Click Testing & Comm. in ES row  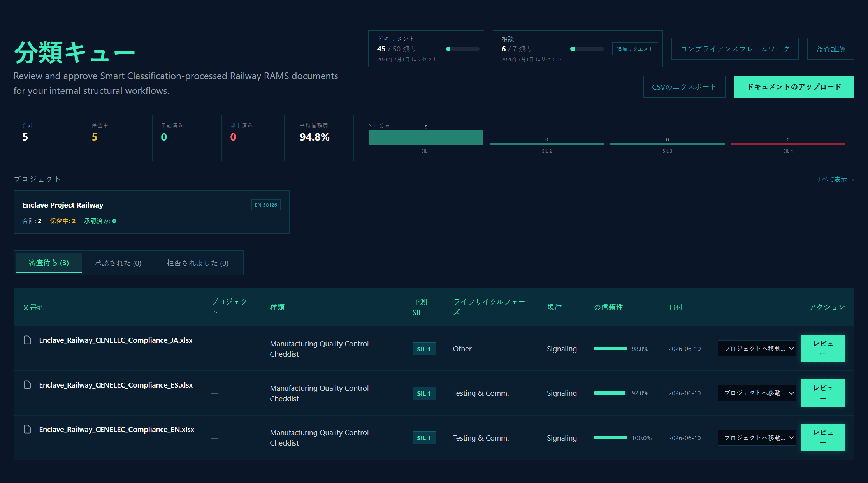tap(481, 393)
